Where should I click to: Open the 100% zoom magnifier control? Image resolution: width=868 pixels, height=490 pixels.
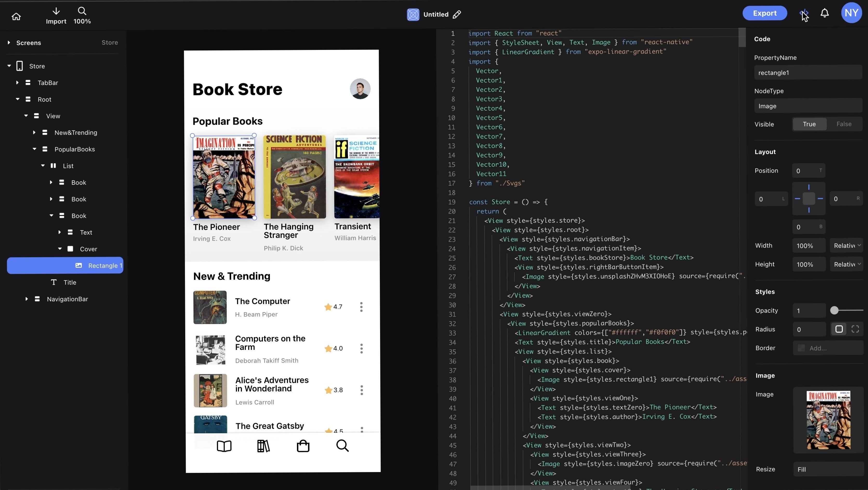[x=82, y=11]
